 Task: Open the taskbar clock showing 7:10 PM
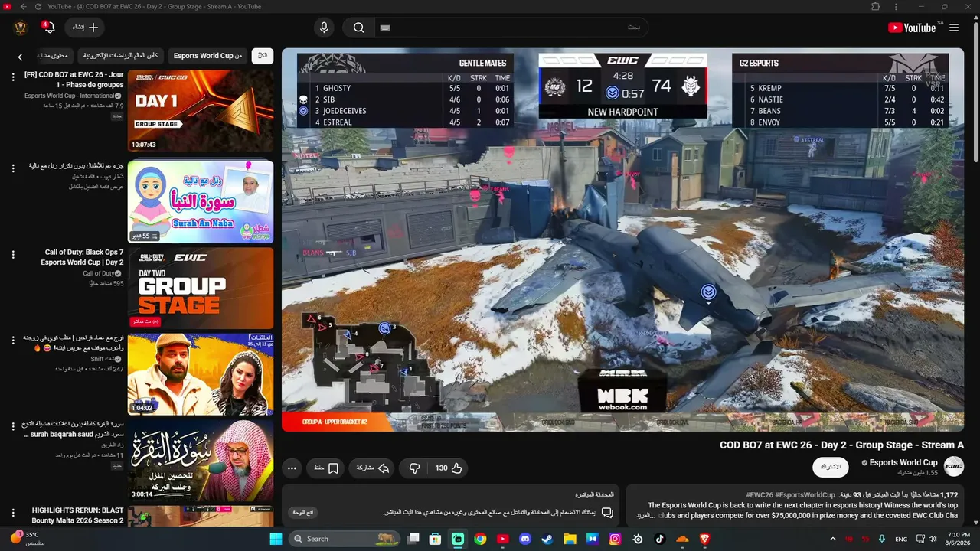click(959, 539)
